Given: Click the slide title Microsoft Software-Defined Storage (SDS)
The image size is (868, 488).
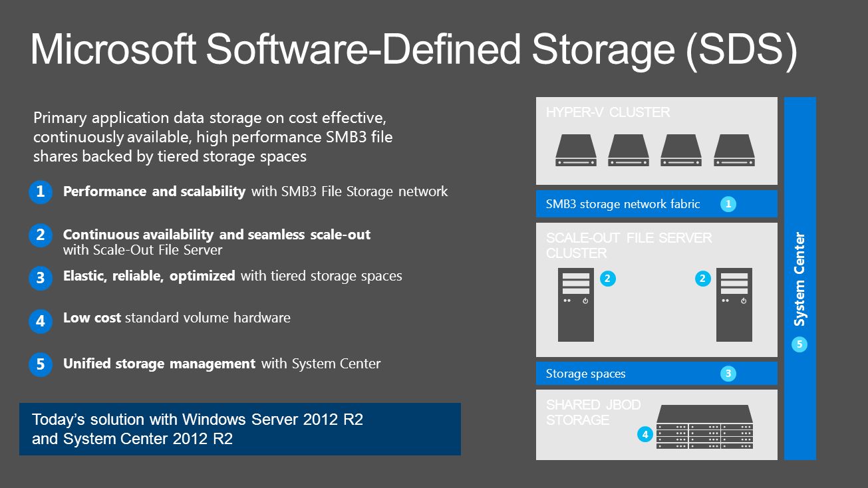Looking at the screenshot, I should tap(414, 50).
